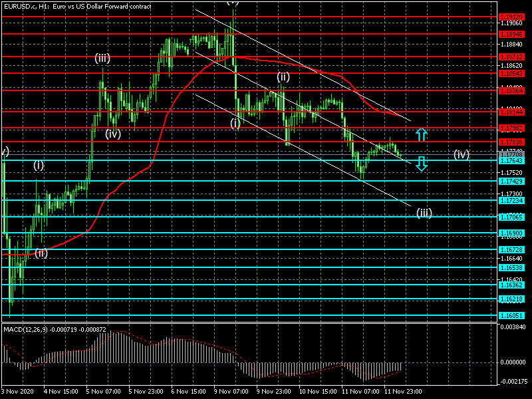The height and width of the screenshot is (399, 532).
Task: Select wave label (iii) above the 1.18712 line
Action: coord(102,59)
